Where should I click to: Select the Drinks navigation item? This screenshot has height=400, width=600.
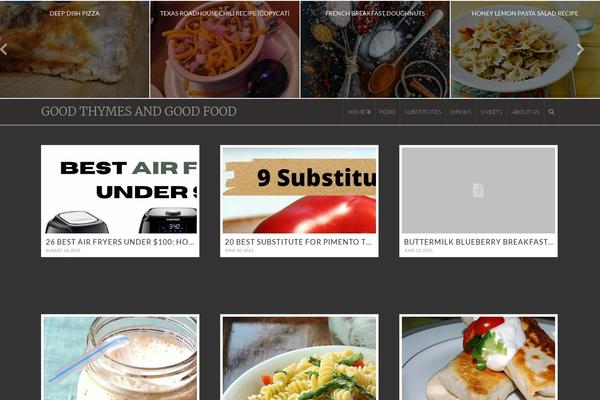pos(460,112)
